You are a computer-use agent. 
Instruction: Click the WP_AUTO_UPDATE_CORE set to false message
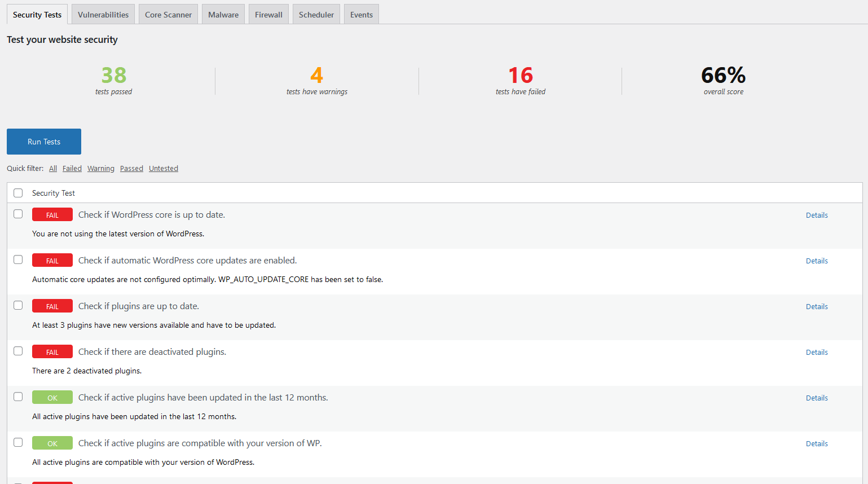pos(208,280)
